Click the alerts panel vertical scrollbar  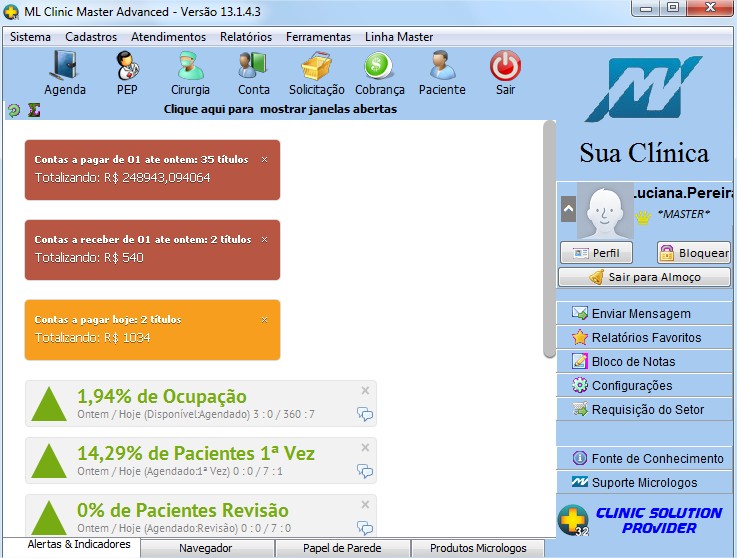coord(549,240)
